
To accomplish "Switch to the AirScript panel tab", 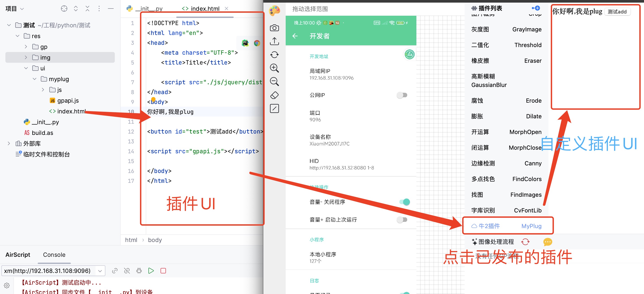I will (x=18, y=255).
